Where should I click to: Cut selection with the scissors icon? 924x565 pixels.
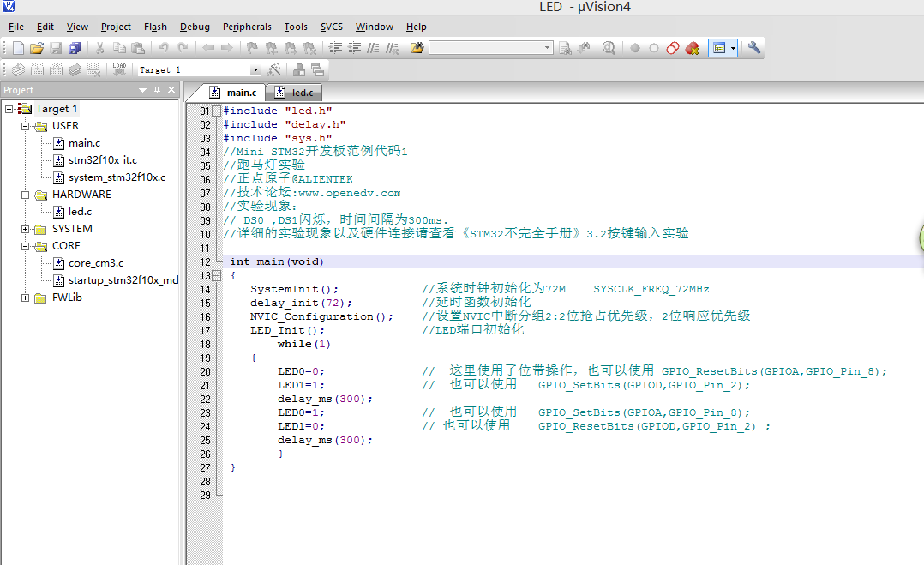pos(99,48)
